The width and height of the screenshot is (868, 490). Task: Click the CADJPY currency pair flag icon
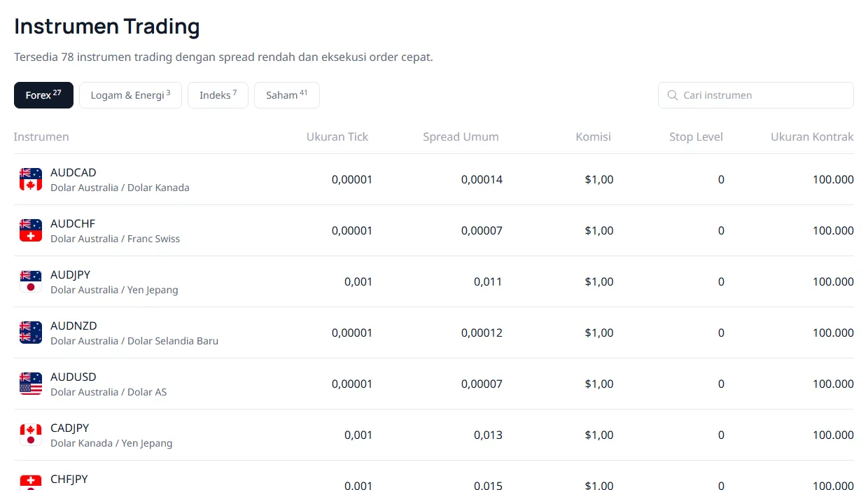tap(31, 435)
